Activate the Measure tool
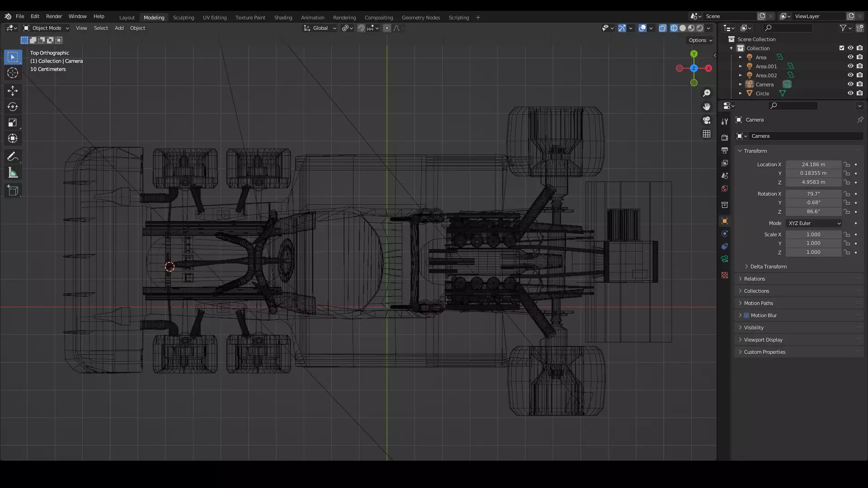The height and width of the screenshot is (488, 868). (13, 173)
